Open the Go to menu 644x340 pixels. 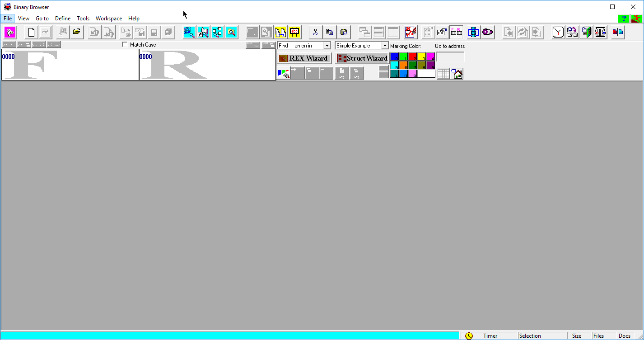42,19
